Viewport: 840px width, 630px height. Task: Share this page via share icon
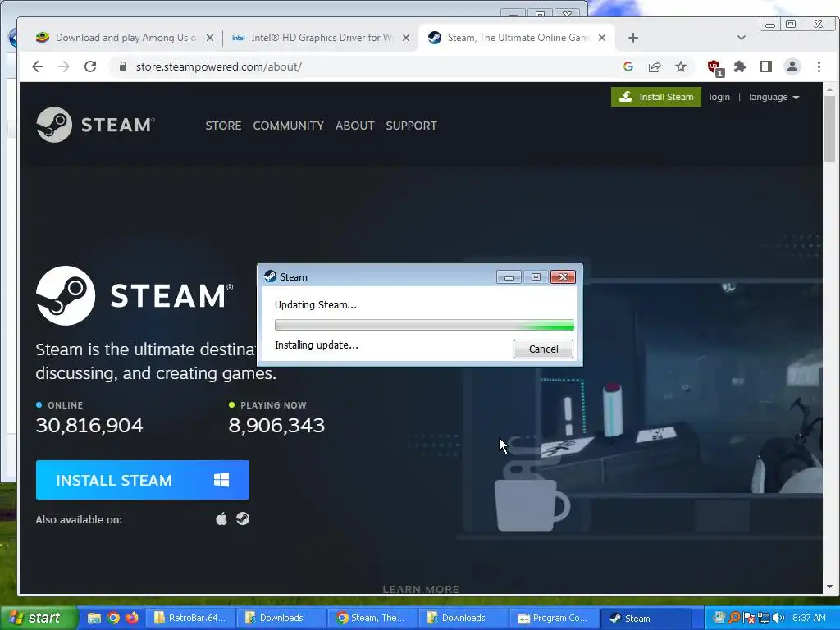tap(654, 66)
